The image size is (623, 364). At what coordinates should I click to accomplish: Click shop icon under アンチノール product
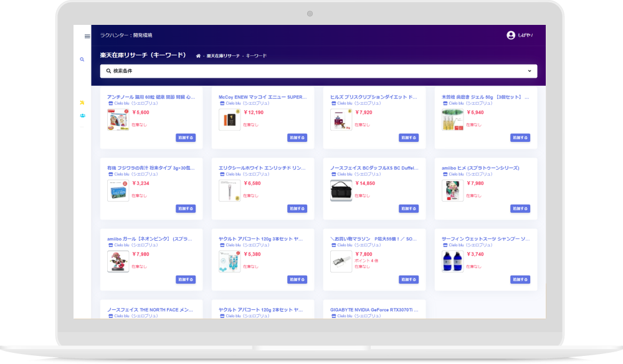click(110, 103)
